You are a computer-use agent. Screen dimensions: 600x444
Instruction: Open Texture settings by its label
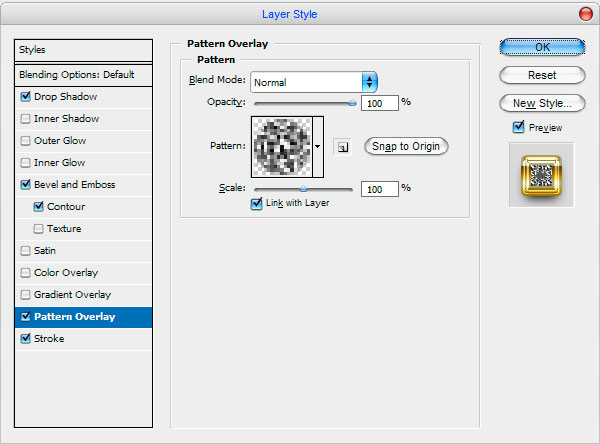click(x=64, y=229)
